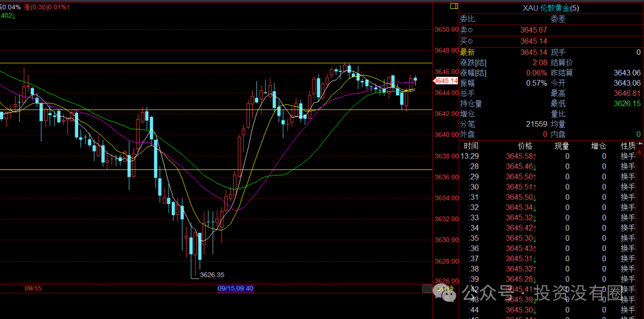Click the 最高 value 3646.81

coord(627,94)
